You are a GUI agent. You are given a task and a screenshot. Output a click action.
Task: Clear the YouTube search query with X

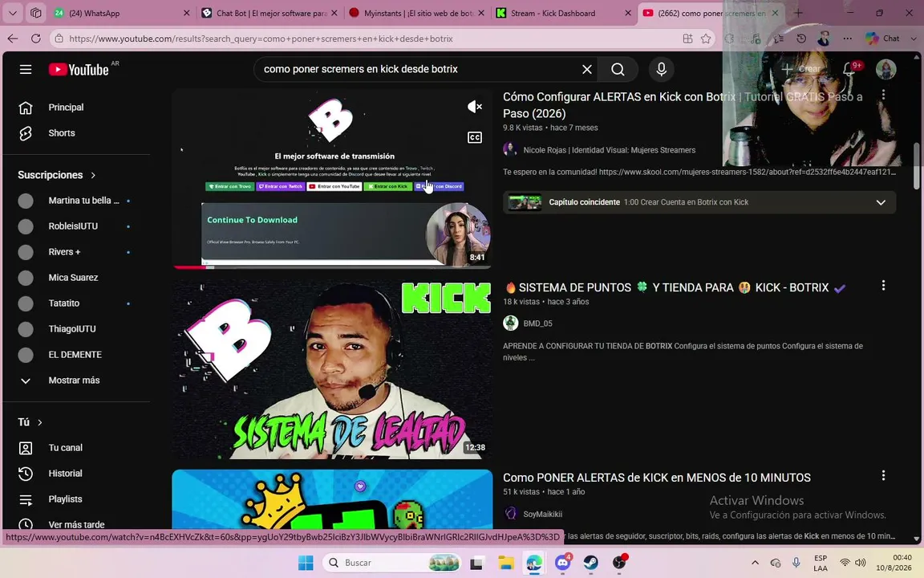click(x=587, y=70)
